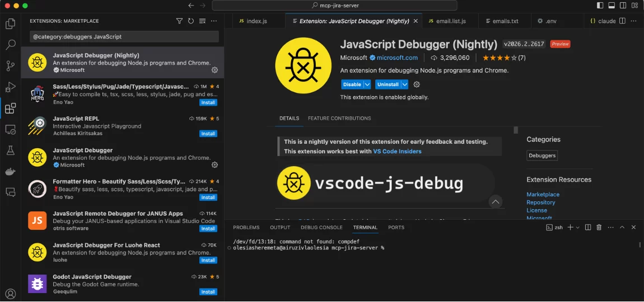Open the Repository resource link
The height and width of the screenshot is (302, 644).
click(540, 202)
